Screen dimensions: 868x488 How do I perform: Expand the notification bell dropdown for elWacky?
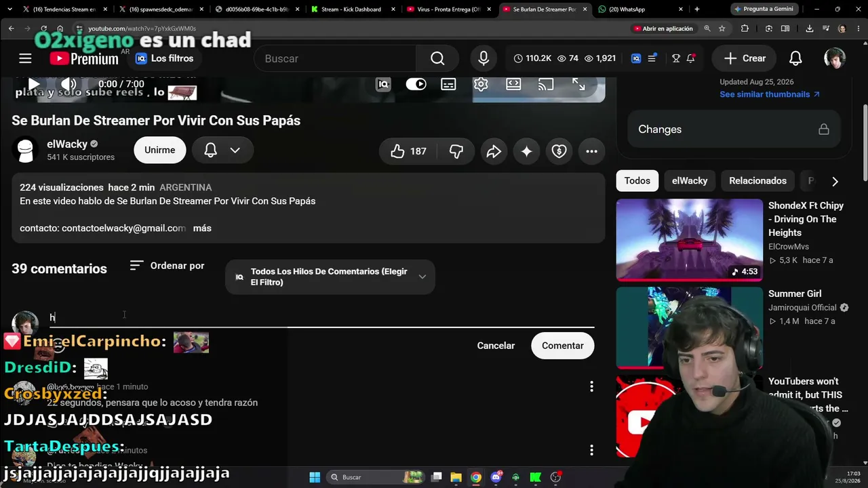[222, 150]
